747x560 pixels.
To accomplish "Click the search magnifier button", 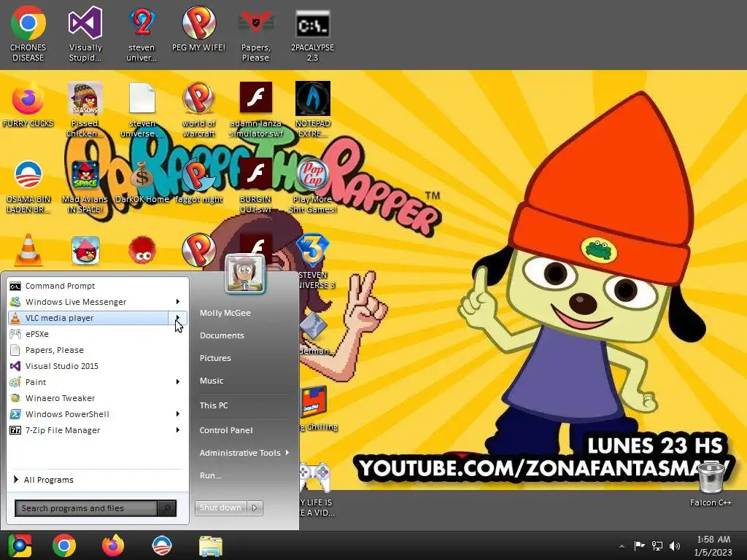I will tap(167, 508).
